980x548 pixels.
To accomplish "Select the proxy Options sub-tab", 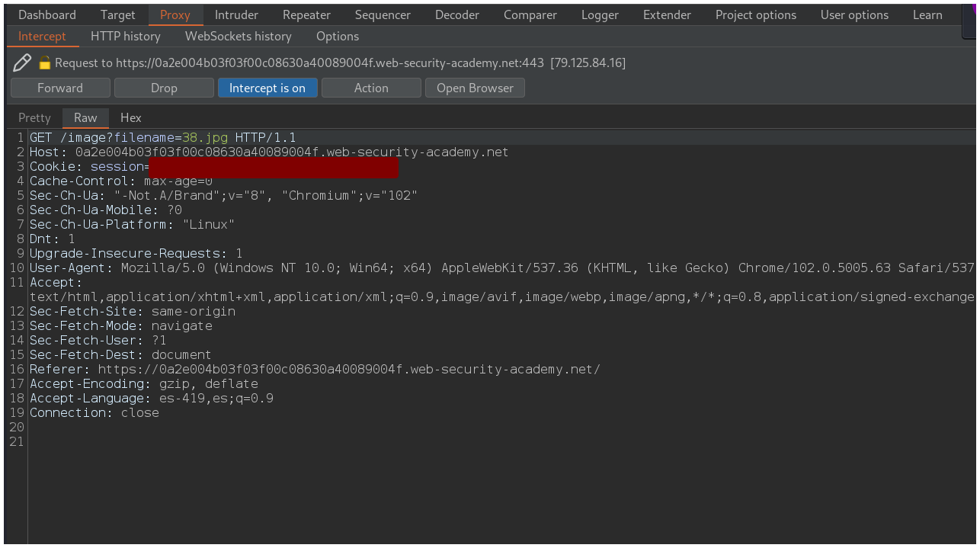I will (x=337, y=36).
